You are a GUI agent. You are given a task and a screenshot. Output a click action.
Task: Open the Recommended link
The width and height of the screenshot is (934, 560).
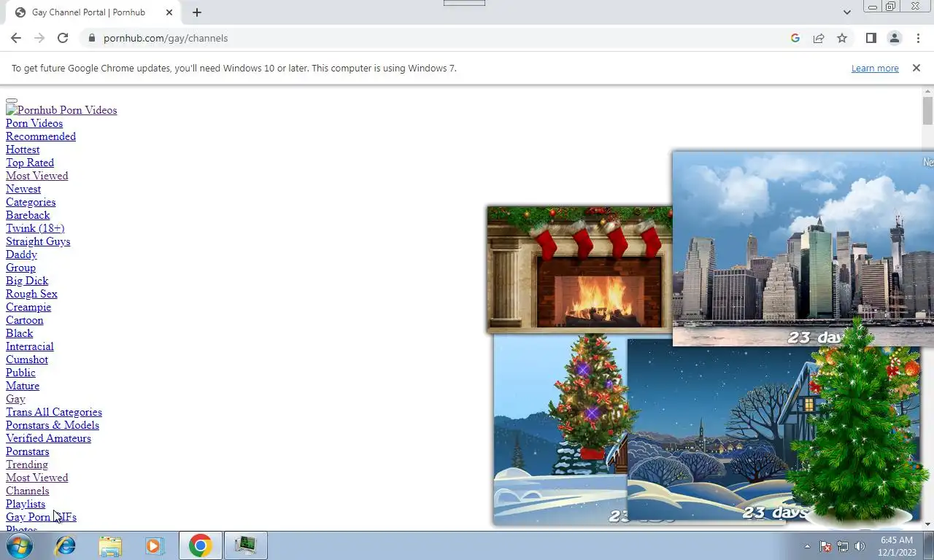pyautogui.click(x=41, y=136)
